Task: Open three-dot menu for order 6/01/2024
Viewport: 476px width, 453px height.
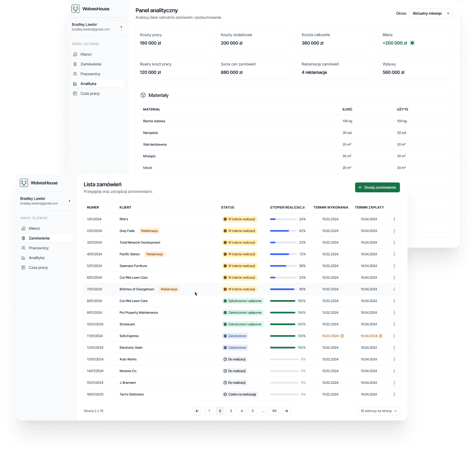Action: tap(394, 278)
